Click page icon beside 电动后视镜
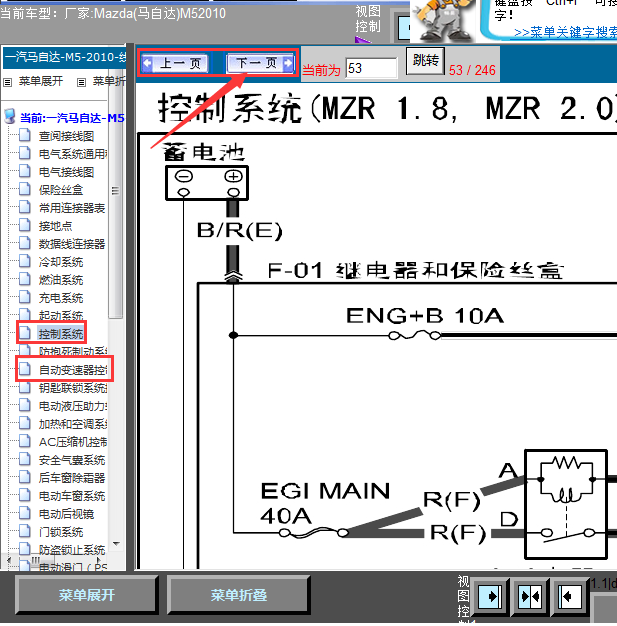Screen dimensions: 617x626 pos(25,513)
